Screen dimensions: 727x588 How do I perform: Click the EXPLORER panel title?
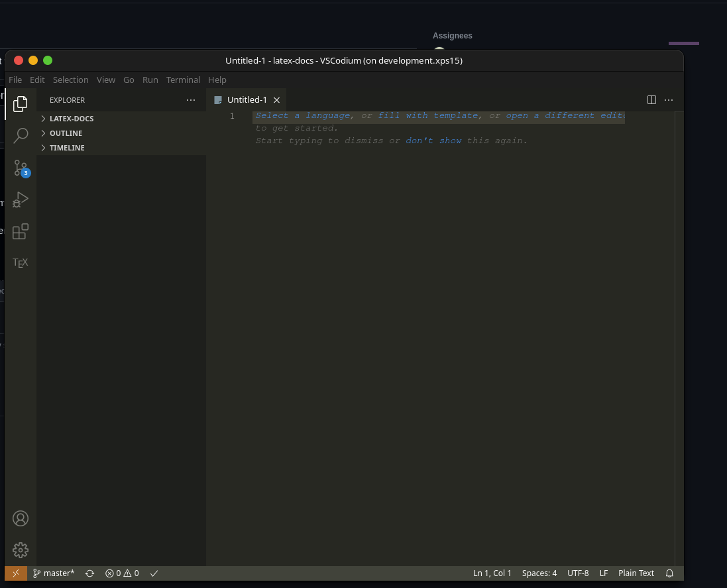point(67,100)
